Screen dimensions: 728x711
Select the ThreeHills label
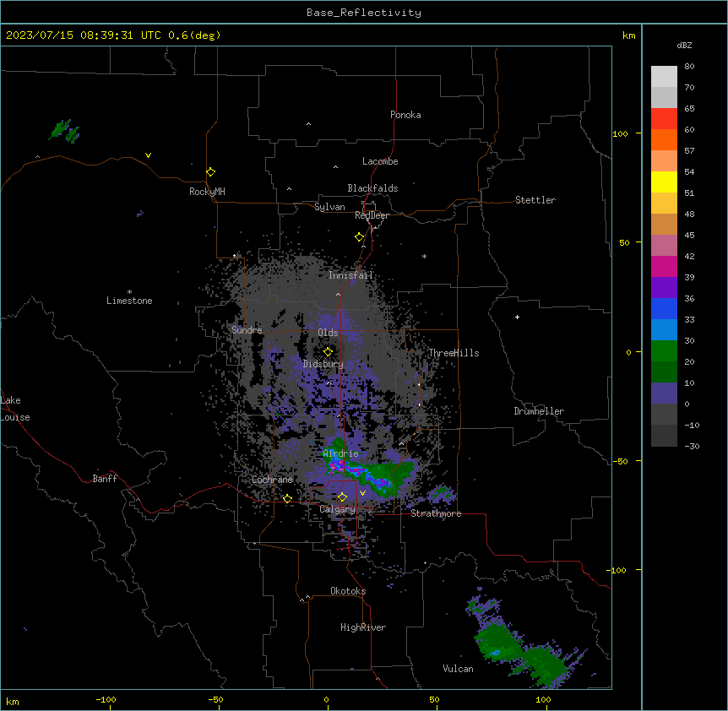point(454,353)
